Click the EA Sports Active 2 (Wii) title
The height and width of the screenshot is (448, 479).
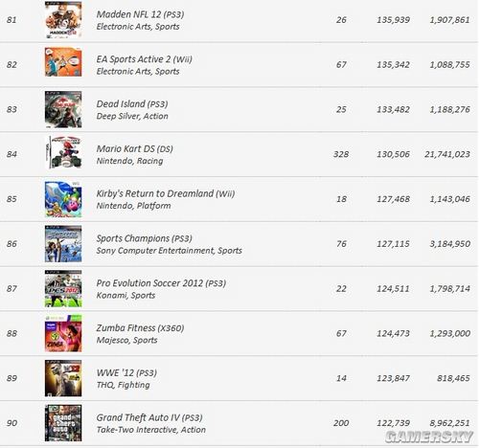[145, 59]
